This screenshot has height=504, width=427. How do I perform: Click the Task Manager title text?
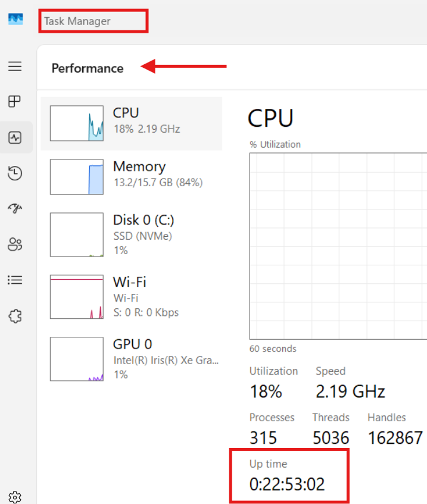click(77, 21)
